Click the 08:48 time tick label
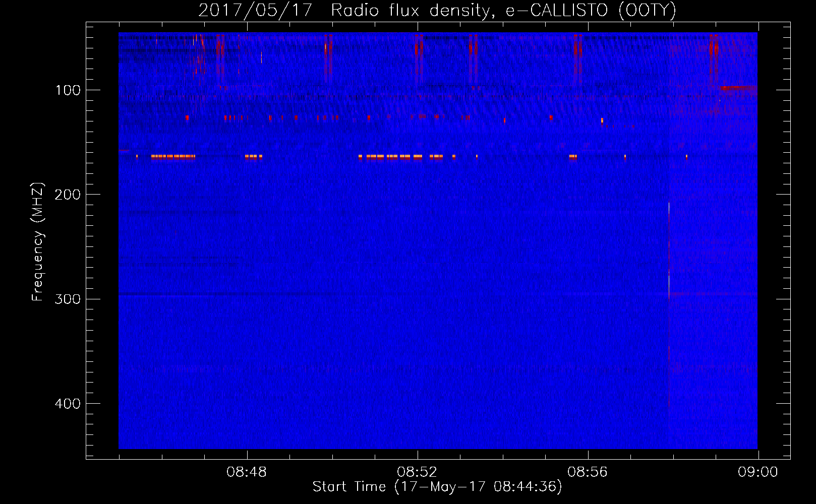The height and width of the screenshot is (504, 816). [247, 472]
